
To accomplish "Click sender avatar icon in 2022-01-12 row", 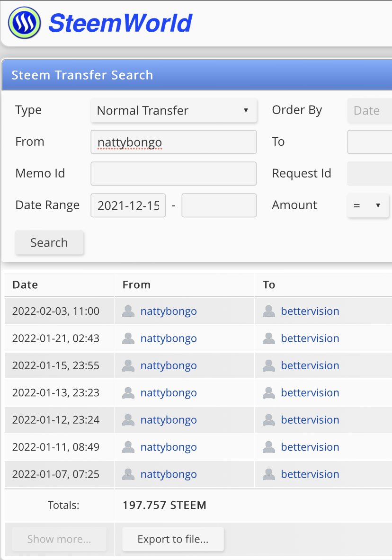I will pos(128,420).
